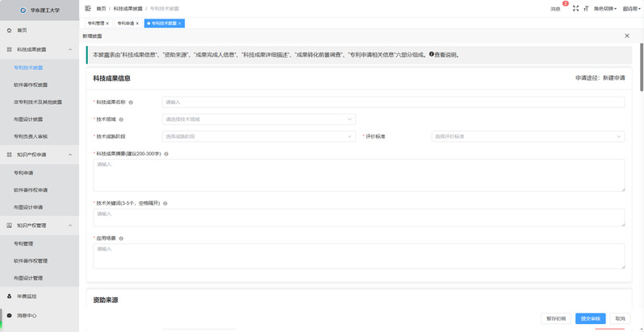Click the 提交审核 button
Viewport: 644px width, 332px height.
point(590,318)
